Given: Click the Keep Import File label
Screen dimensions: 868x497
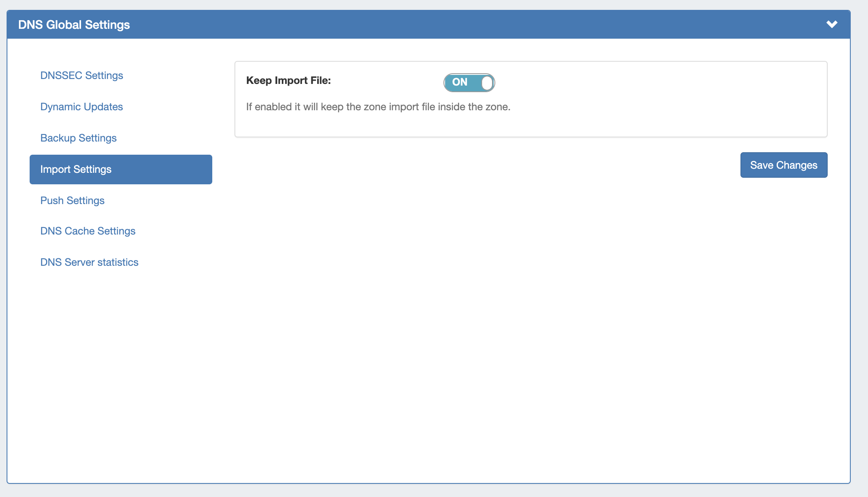Looking at the screenshot, I should pyautogui.click(x=288, y=81).
